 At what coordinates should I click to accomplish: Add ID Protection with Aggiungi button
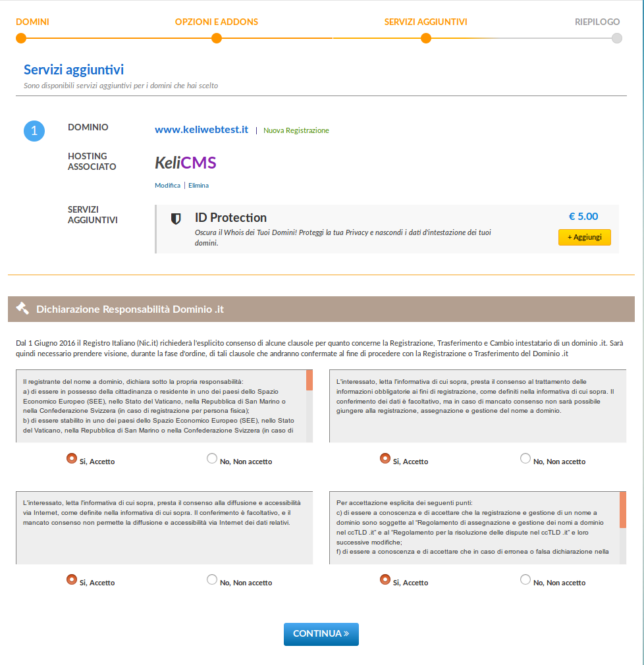click(x=585, y=238)
